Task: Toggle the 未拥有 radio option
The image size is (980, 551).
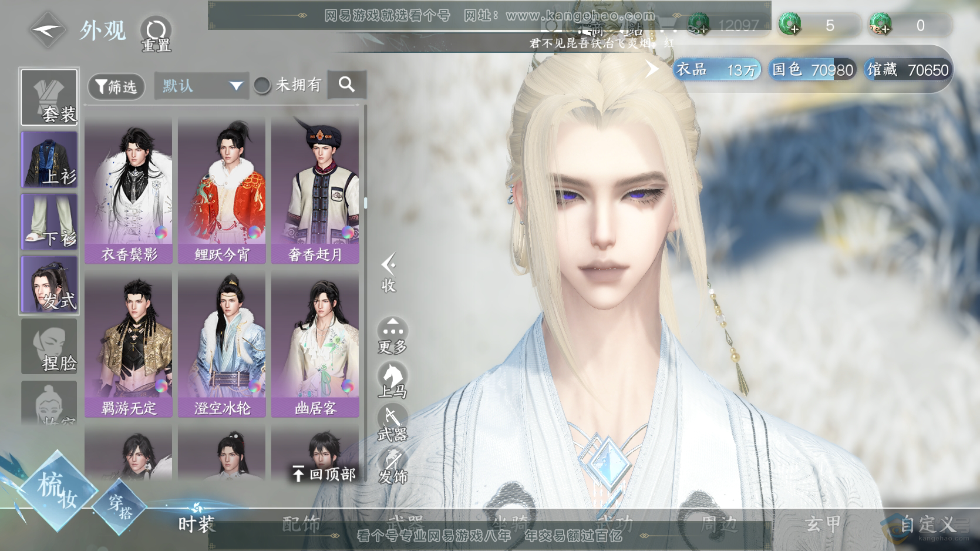Action: click(262, 86)
